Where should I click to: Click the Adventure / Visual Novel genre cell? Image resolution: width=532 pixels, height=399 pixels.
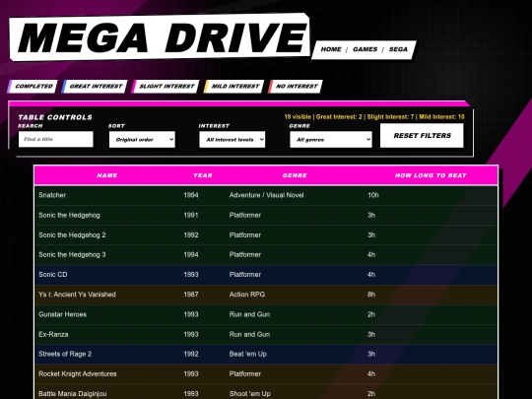point(266,195)
